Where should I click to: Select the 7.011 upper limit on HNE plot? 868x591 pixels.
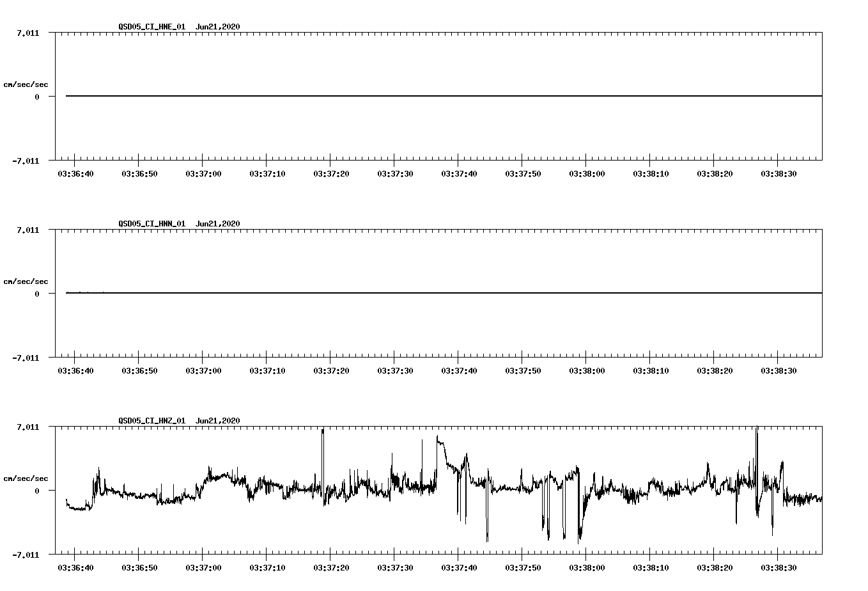[x=28, y=33]
